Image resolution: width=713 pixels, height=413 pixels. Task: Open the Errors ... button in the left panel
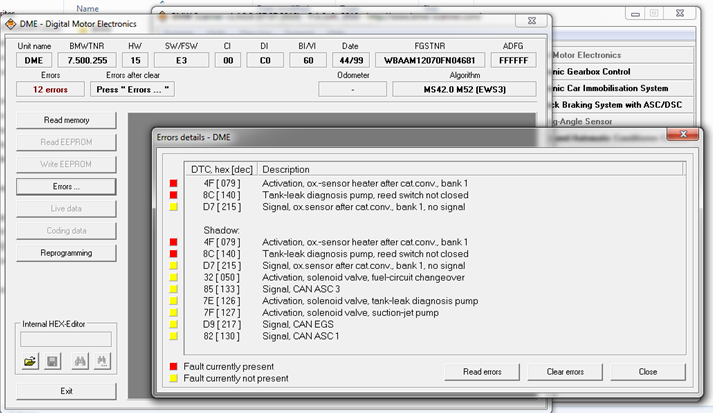point(66,186)
